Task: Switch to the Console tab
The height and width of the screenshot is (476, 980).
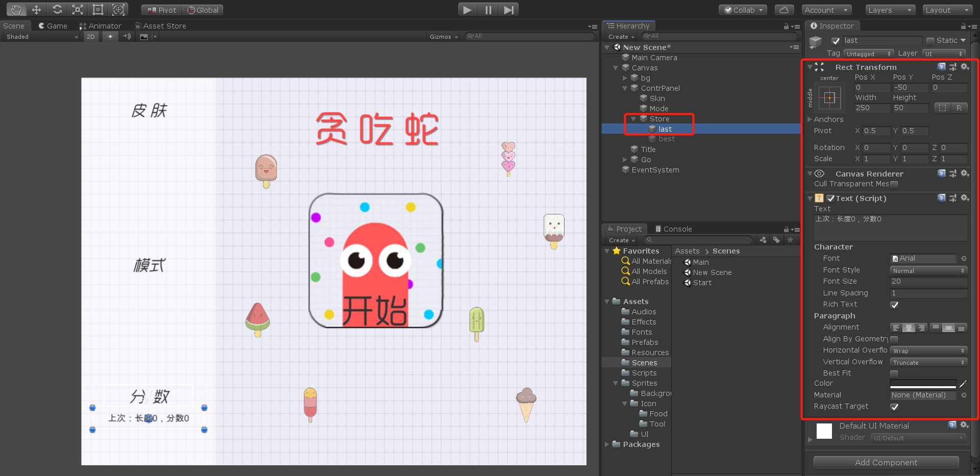Action: (x=674, y=229)
